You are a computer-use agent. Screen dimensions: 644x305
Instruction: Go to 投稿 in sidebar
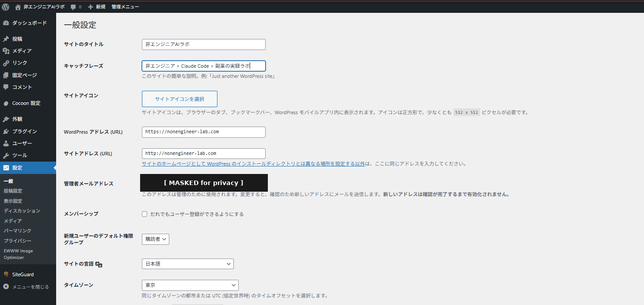tap(17, 39)
